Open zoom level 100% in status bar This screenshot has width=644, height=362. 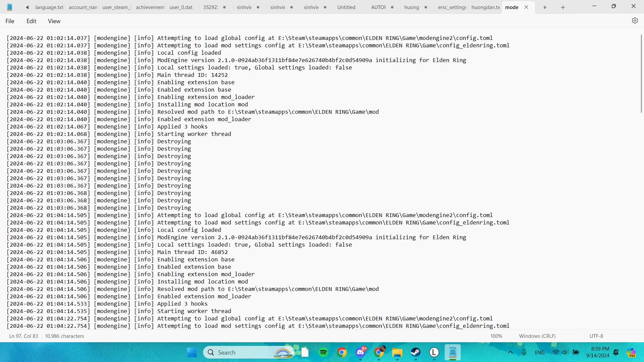496,336
